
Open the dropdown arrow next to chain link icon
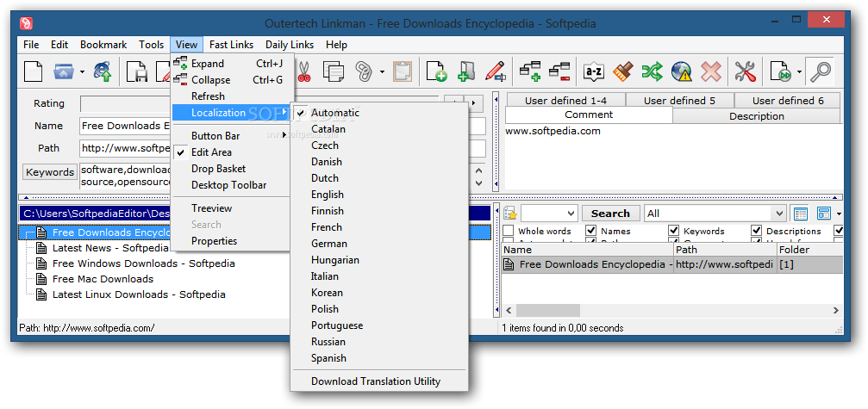pos(382,71)
